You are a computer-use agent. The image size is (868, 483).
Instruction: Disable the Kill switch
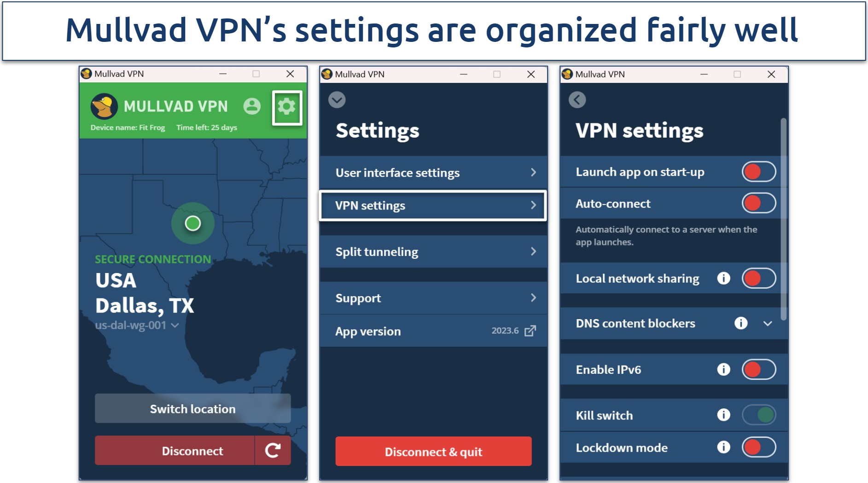pos(758,415)
